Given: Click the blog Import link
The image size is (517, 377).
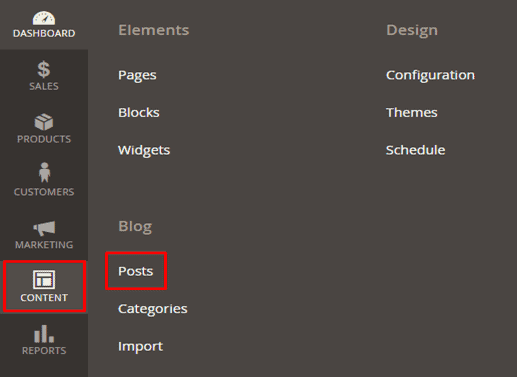Looking at the screenshot, I should (140, 346).
